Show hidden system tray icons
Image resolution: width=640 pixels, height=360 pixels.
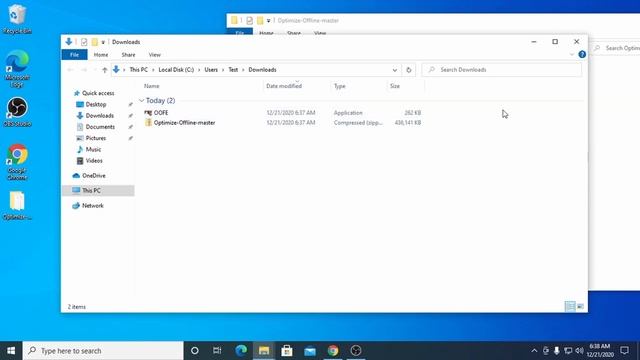tap(534, 351)
